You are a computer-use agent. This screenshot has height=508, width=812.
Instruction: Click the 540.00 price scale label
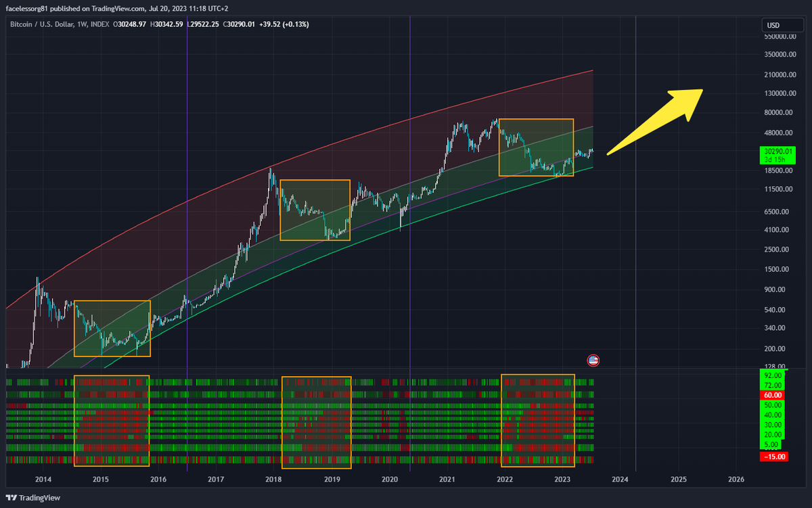[775, 310]
